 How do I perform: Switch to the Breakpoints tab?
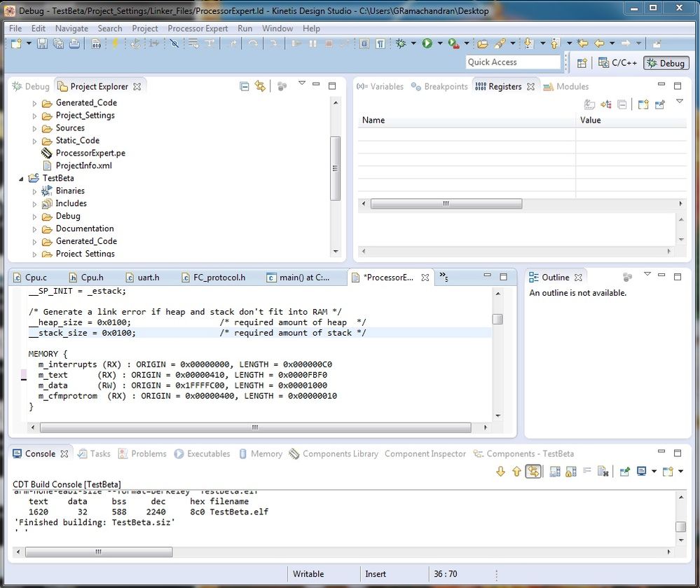click(x=439, y=86)
